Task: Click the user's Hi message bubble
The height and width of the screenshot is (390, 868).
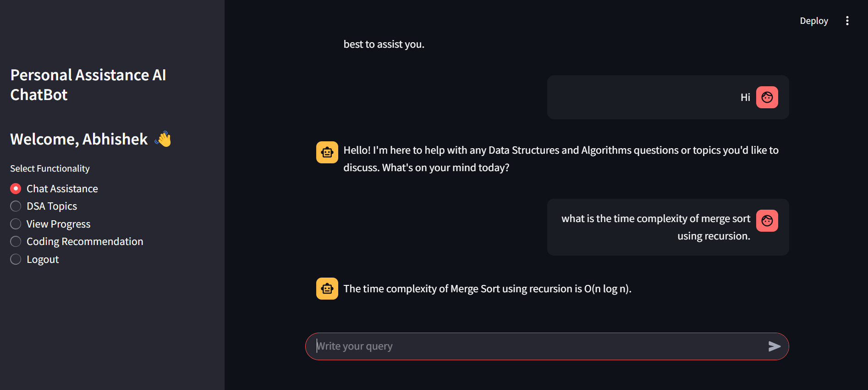Action: [668, 97]
